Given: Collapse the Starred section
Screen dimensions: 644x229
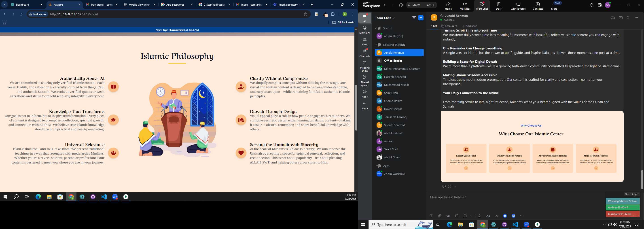Looking at the screenshot, I should point(375,28).
